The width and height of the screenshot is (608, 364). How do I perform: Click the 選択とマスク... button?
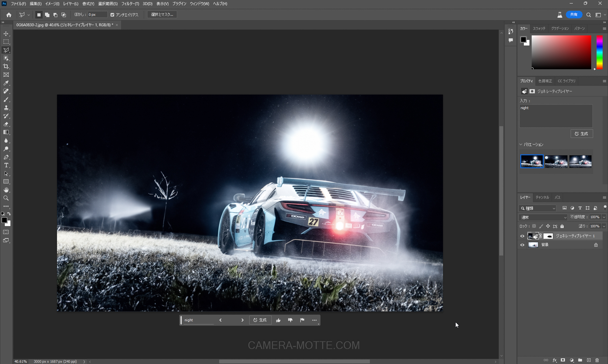click(162, 15)
